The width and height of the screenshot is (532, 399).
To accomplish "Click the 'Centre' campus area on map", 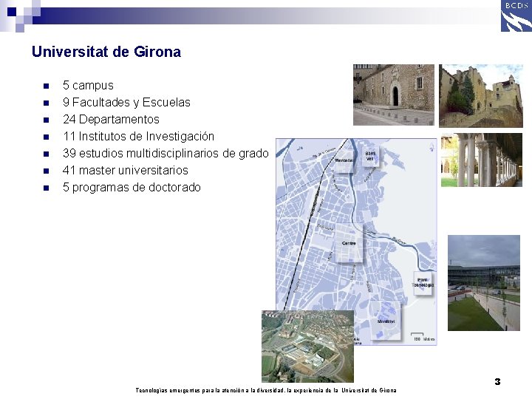I will [x=349, y=243].
